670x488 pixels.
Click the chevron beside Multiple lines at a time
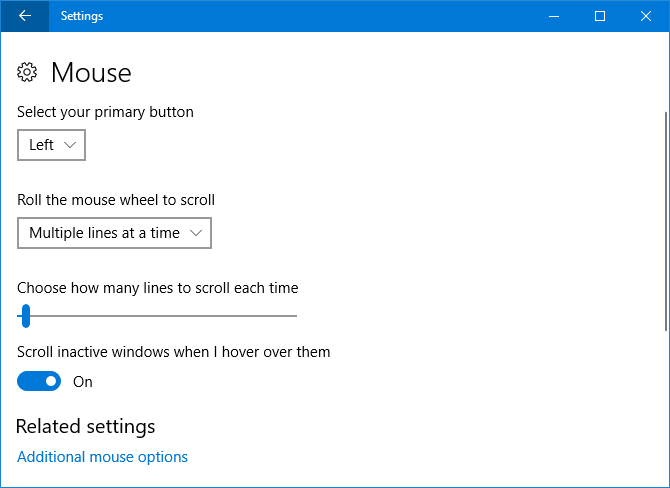pyautogui.click(x=196, y=233)
